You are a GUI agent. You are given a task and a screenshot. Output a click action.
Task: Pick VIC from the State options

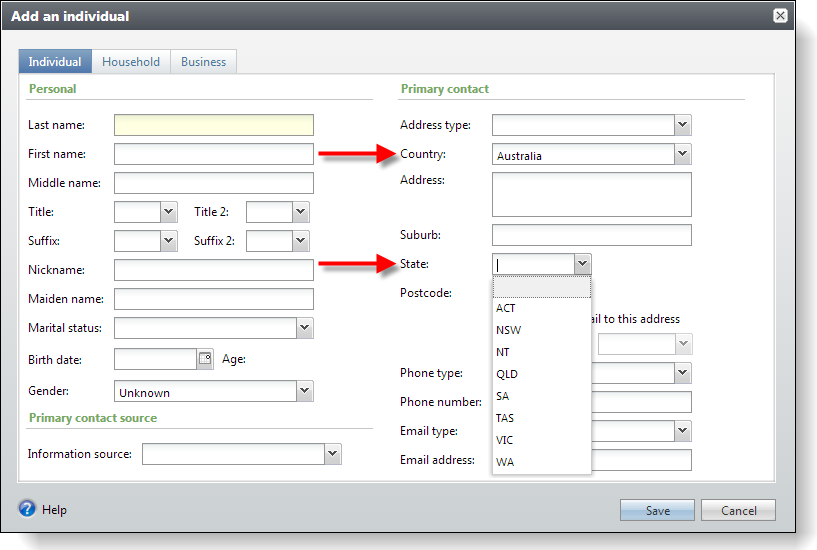coord(505,440)
